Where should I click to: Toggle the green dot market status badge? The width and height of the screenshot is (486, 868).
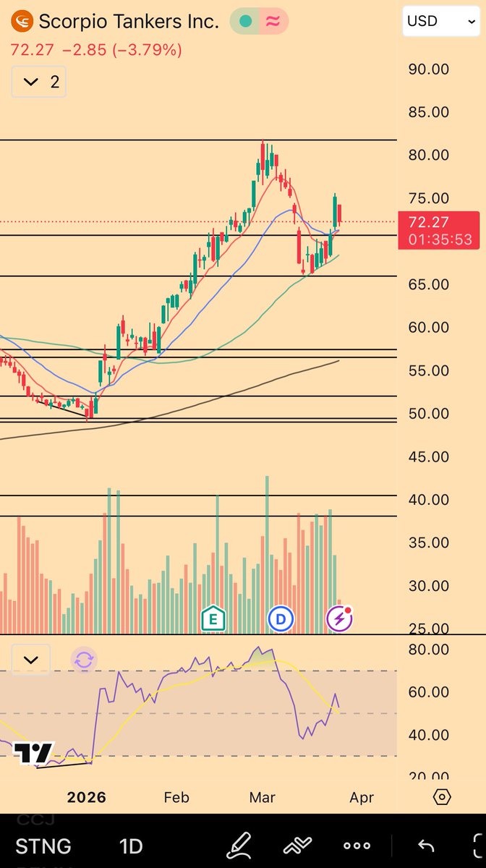click(247, 22)
